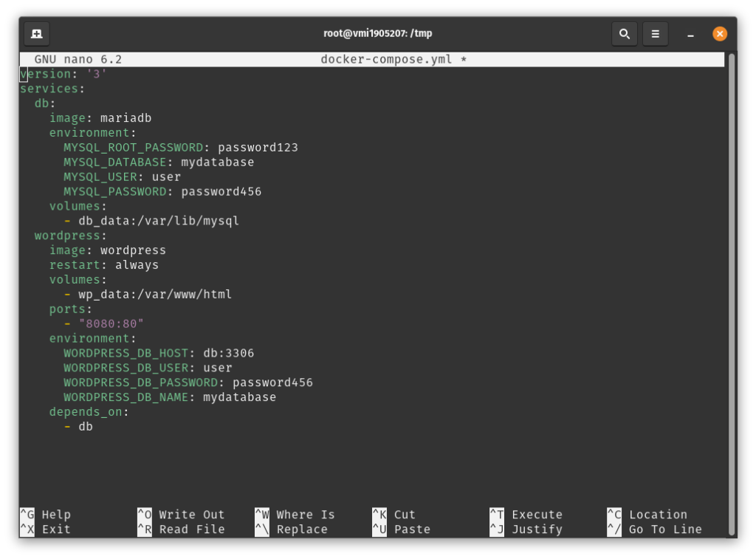This screenshot has height=559, width=756.
Task: Click the ^W Where Is shortcut
Action: (x=295, y=515)
